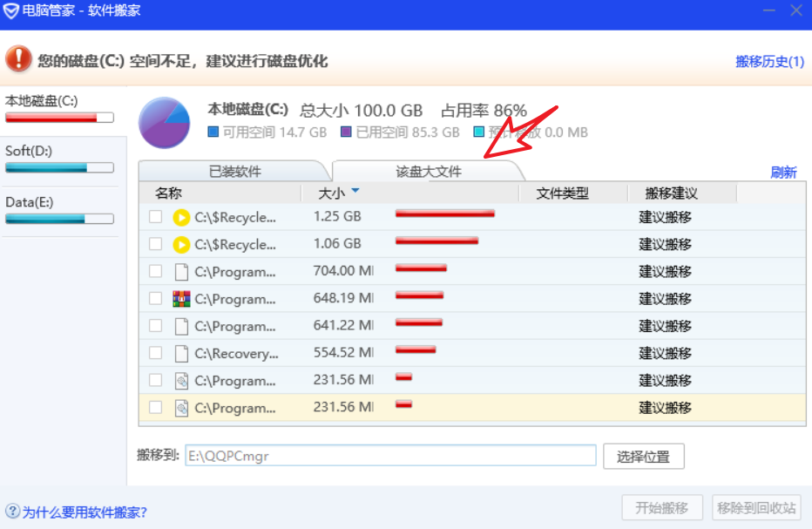This screenshot has width=812, height=529.
Task: Sort by the size column arrow
Action: coord(355,191)
